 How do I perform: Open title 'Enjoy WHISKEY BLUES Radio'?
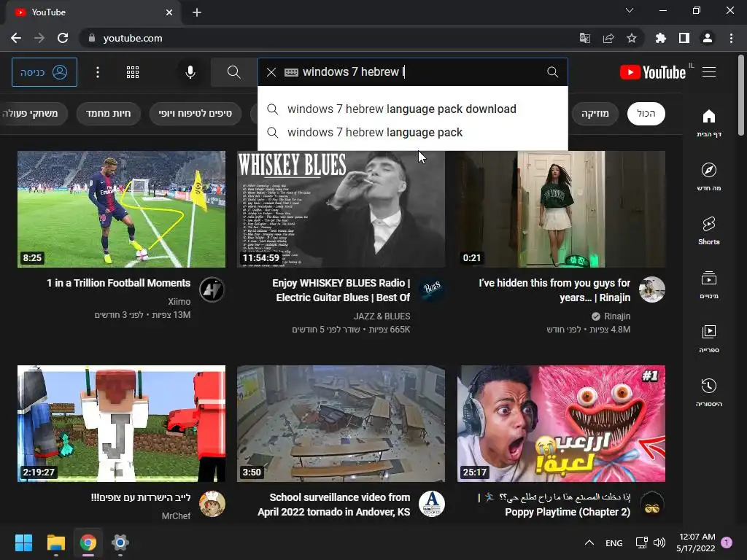[x=341, y=290]
